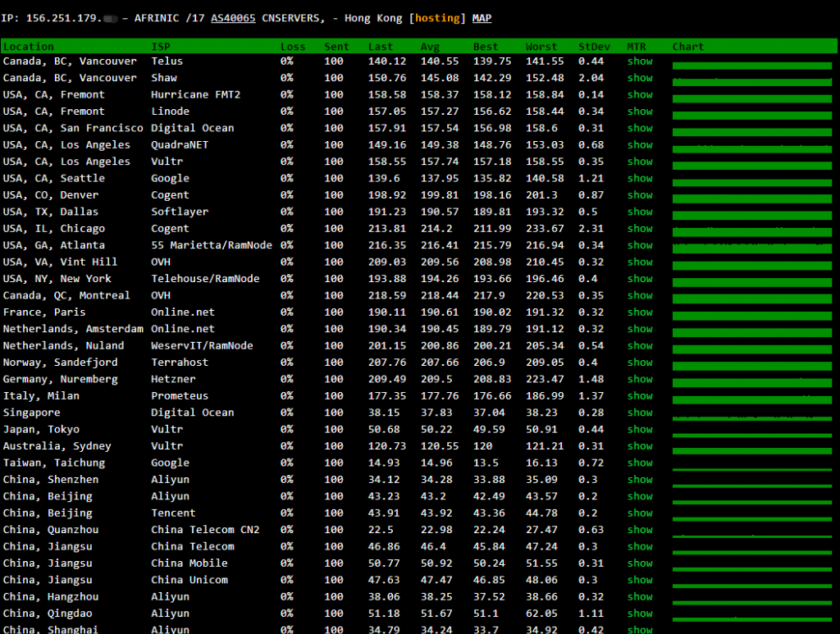
Task: Show MTR for Hurricane FMT2 Fremont row
Action: coord(640,94)
